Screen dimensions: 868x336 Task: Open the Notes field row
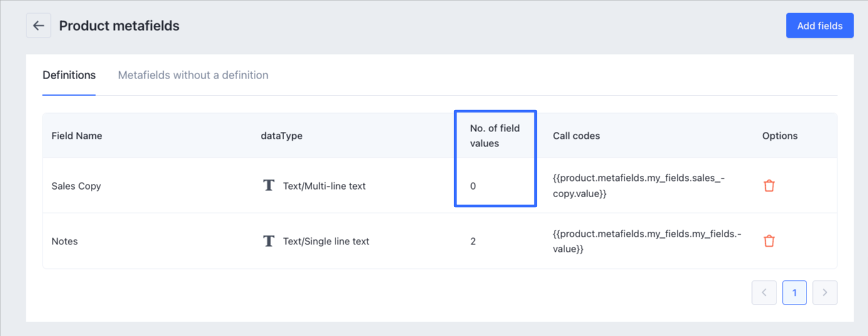(65, 241)
